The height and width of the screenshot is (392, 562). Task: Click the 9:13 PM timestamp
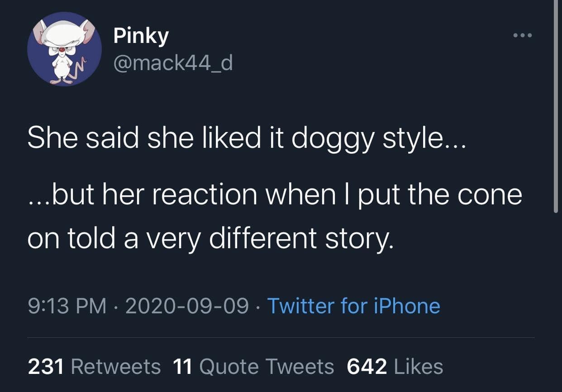(x=67, y=306)
